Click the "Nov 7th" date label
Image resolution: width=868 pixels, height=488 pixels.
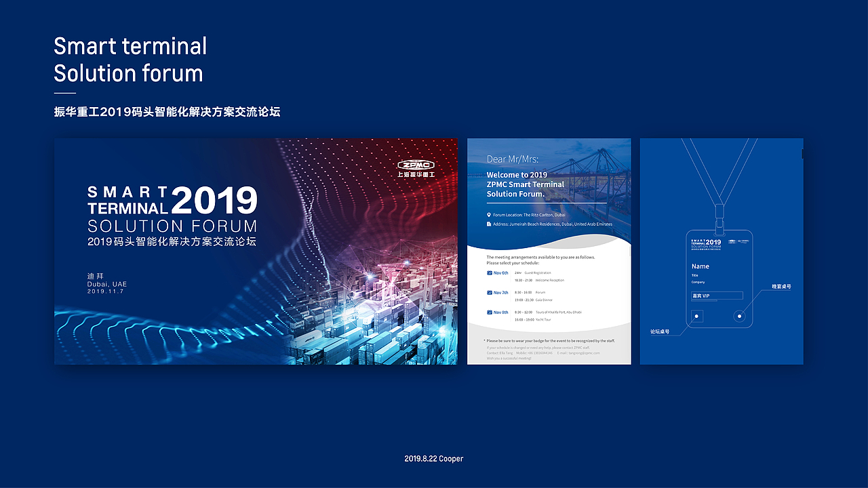[x=500, y=293]
